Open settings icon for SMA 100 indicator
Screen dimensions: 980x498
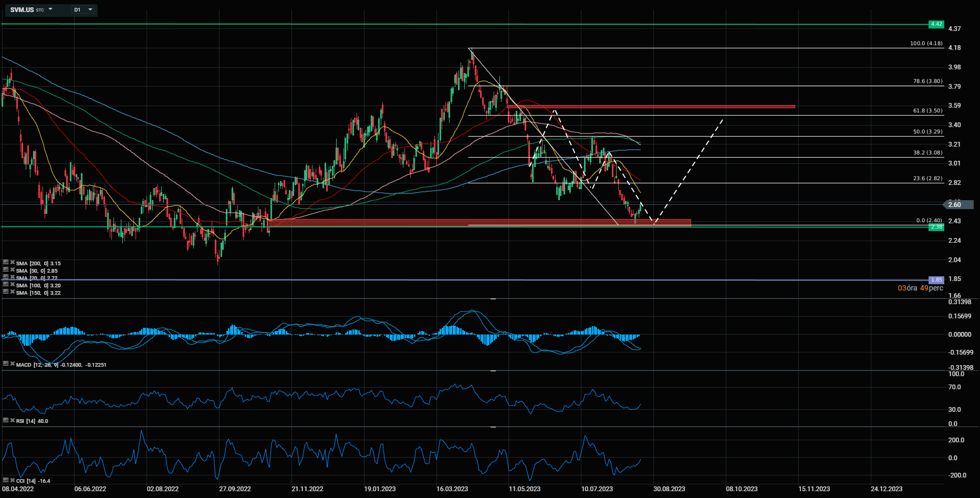(x=6, y=284)
